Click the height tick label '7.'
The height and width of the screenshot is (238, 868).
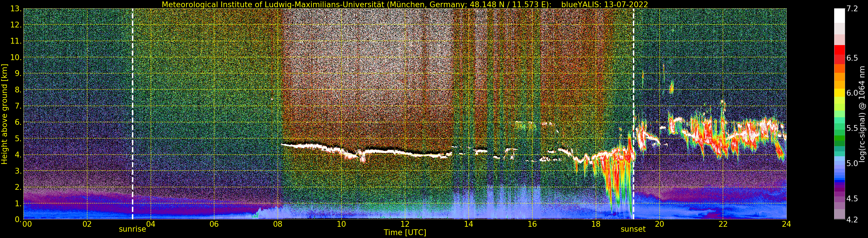click(18, 106)
